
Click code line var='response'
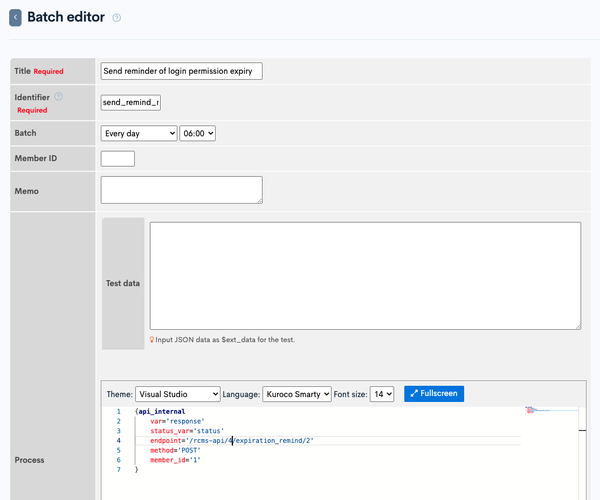177,421
